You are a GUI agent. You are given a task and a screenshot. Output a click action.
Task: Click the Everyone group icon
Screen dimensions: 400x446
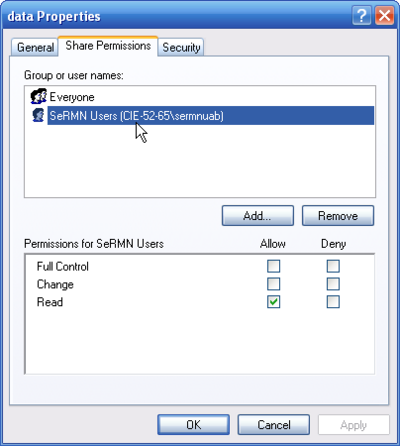(38, 97)
